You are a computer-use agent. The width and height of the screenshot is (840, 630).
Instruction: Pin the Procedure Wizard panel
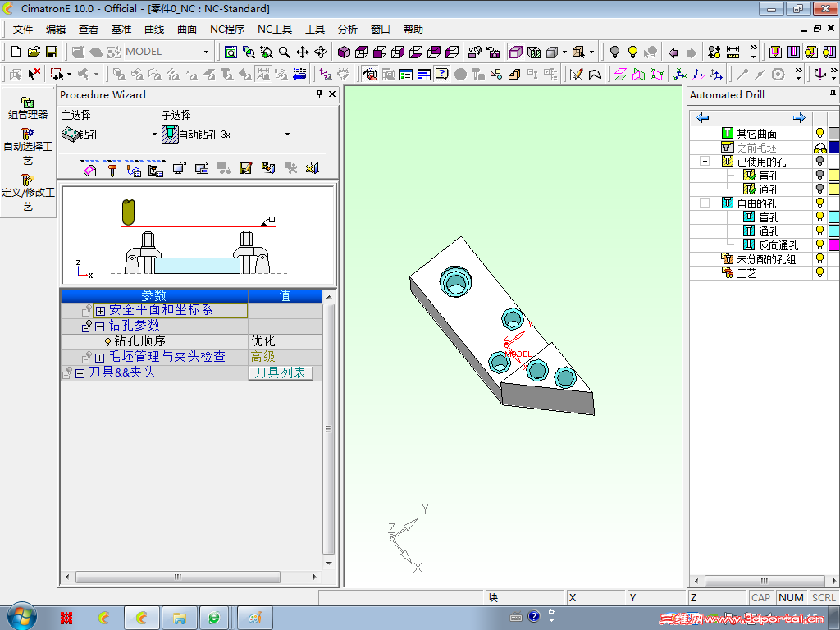tap(319, 94)
